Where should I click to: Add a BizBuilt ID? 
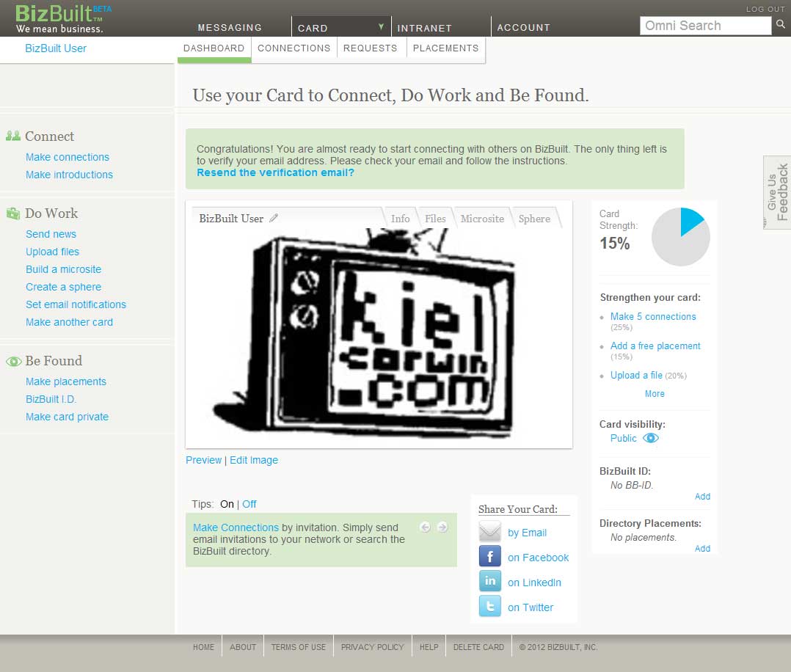click(x=702, y=497)
